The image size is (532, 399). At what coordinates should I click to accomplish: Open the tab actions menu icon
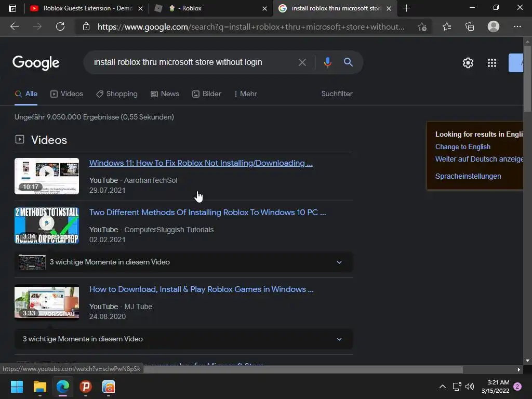[12, 8]
